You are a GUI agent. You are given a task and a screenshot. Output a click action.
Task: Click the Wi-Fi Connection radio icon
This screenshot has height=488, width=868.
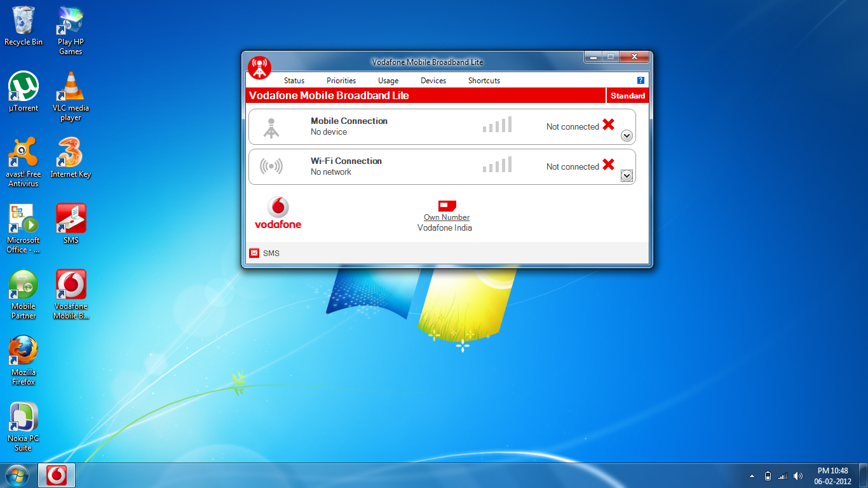pyautogui.click(x=271, y=167)
